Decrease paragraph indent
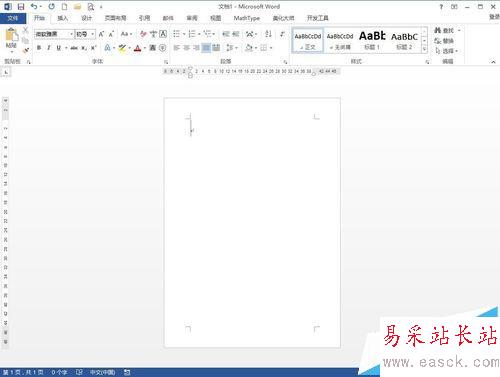This screenshot has width=500, height=377. [226, 34]
